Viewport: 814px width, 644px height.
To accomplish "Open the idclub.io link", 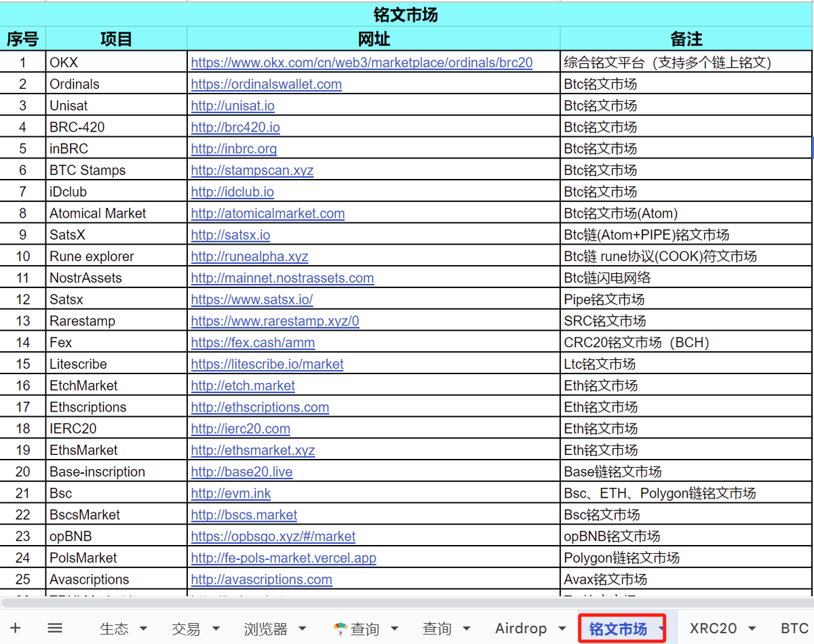I will pyautogui.click(x=232, y=192).
